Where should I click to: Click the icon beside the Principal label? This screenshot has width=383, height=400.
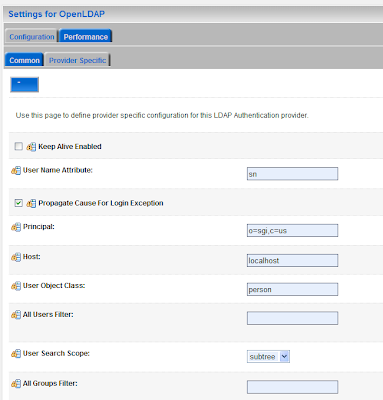click(x=16, y=227)
